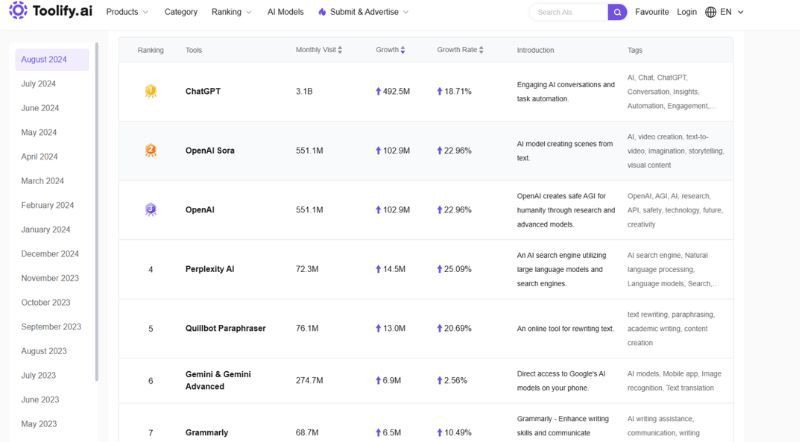Click the Login link

click(x=686, y=12)
